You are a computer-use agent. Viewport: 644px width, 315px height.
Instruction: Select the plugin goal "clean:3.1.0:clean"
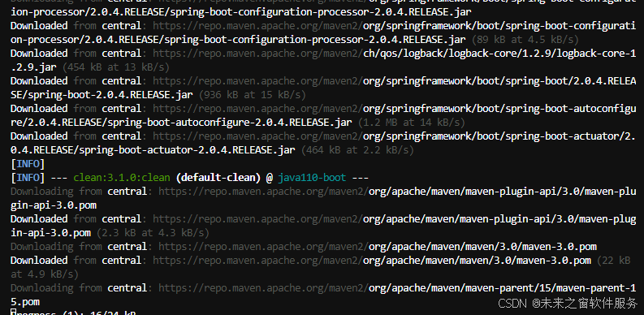point(122,178)
